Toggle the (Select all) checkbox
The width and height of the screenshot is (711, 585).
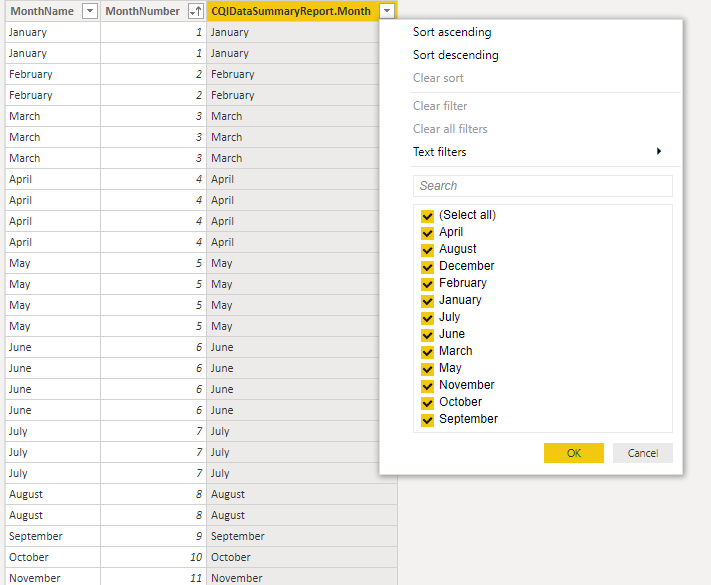tap(427, 215)
